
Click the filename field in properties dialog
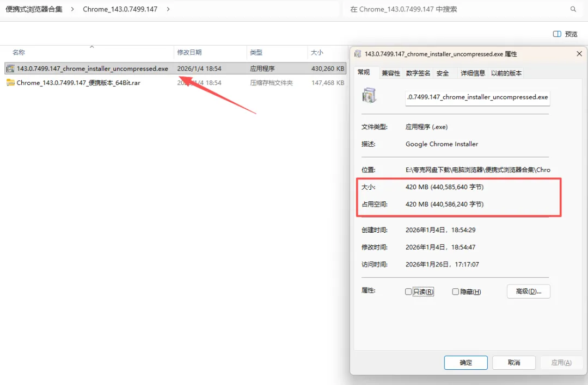pos(477,97)
